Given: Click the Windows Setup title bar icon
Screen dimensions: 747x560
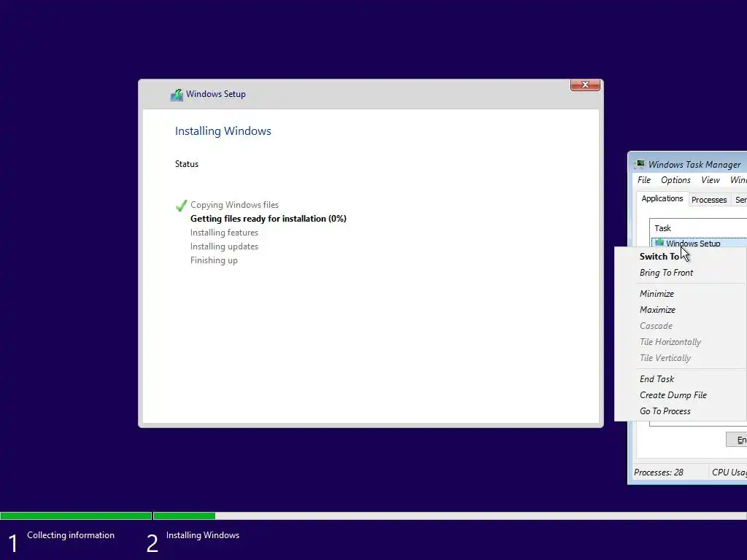Looking at the screenshot, I should tap(177, 95).
